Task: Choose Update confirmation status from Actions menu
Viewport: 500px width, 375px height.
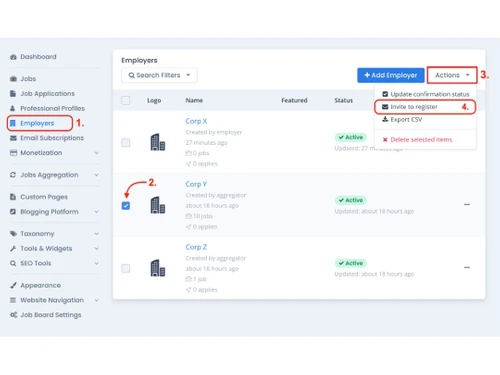Action: pyautogui.click(x=425, y=94)
